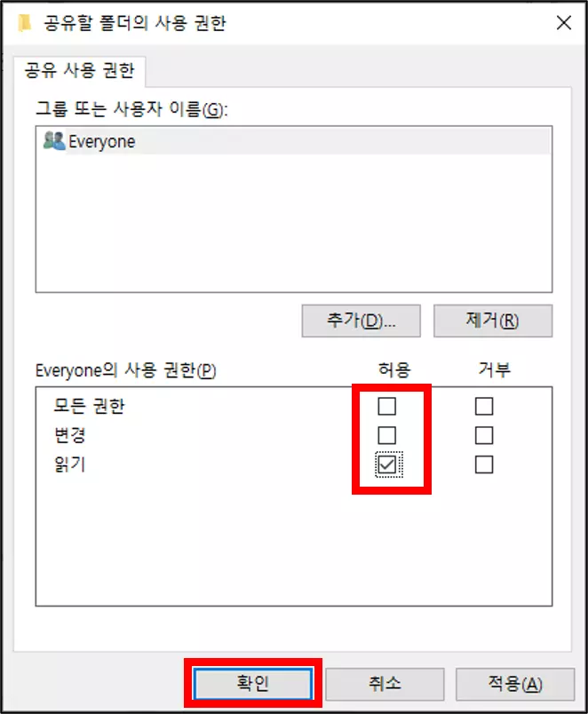The image size is (588, 714).
Task: Enable 허용 checkbox for 변경
Action: 386,435
